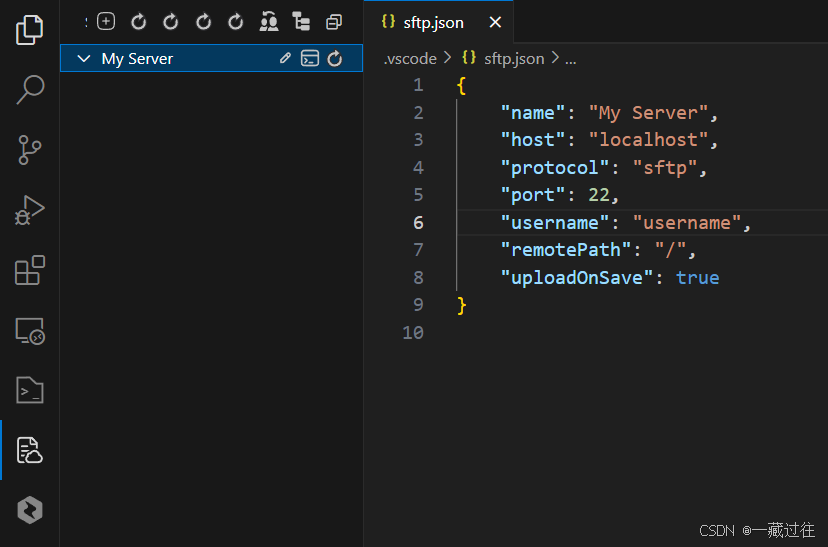
Task: Collapse all using stacked-squares toolbar icon
Action: [x=334, y=22]
